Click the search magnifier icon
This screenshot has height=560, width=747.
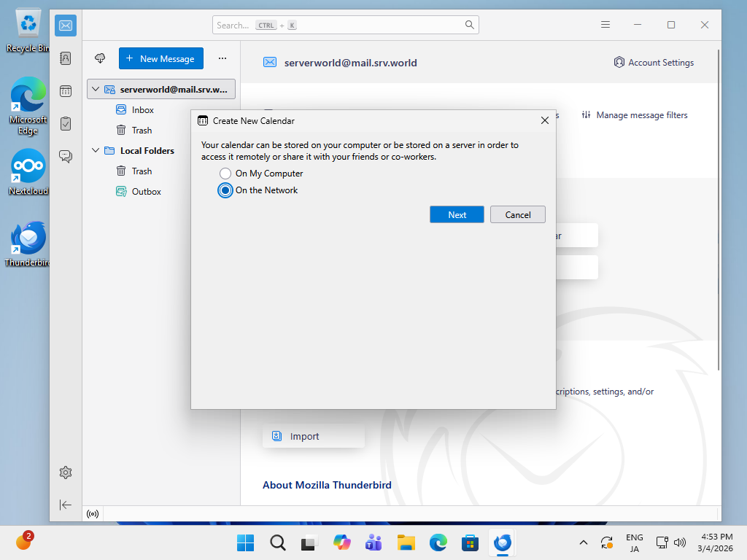coord(469,25)
